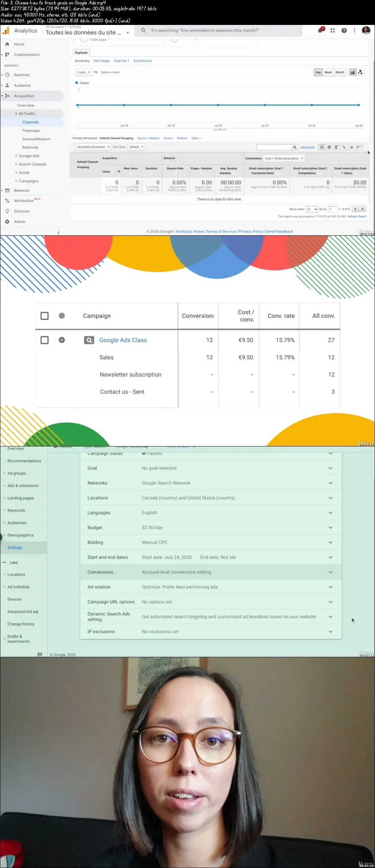The height and width of the screenshot is (868, 375).
Task: Open Analytics notifications bell
Action: [320, 30]
